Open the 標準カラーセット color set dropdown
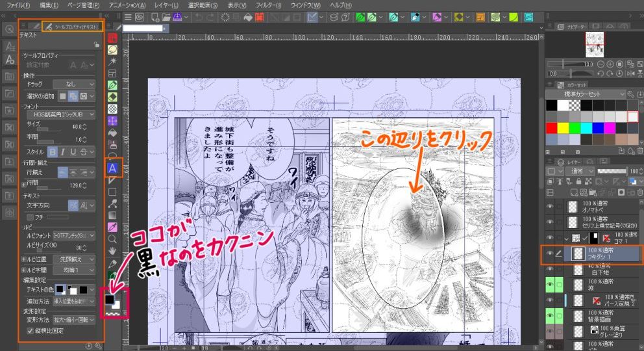Screen dimensions: 644x351 586,94
